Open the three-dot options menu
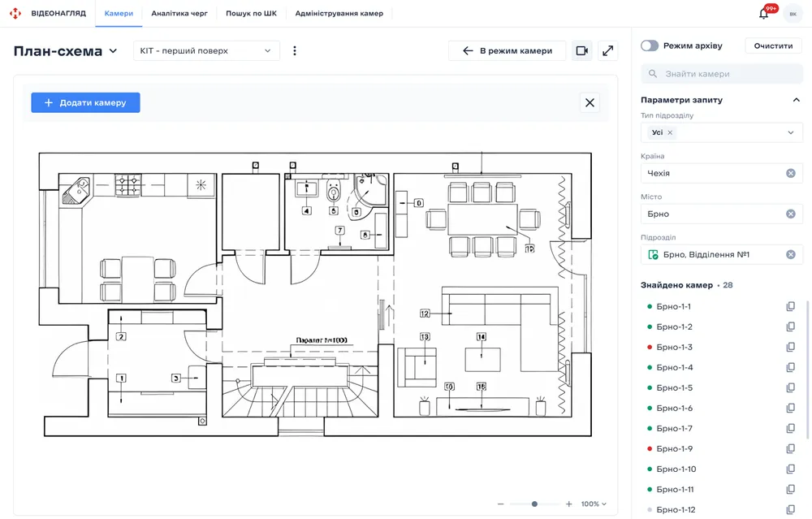 click(x=295, y=50)
